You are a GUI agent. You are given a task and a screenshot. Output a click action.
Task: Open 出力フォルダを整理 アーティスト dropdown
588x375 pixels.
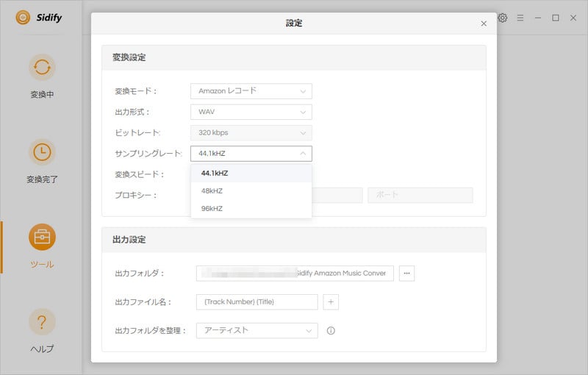pyautogui.click(x=257, y=331)
